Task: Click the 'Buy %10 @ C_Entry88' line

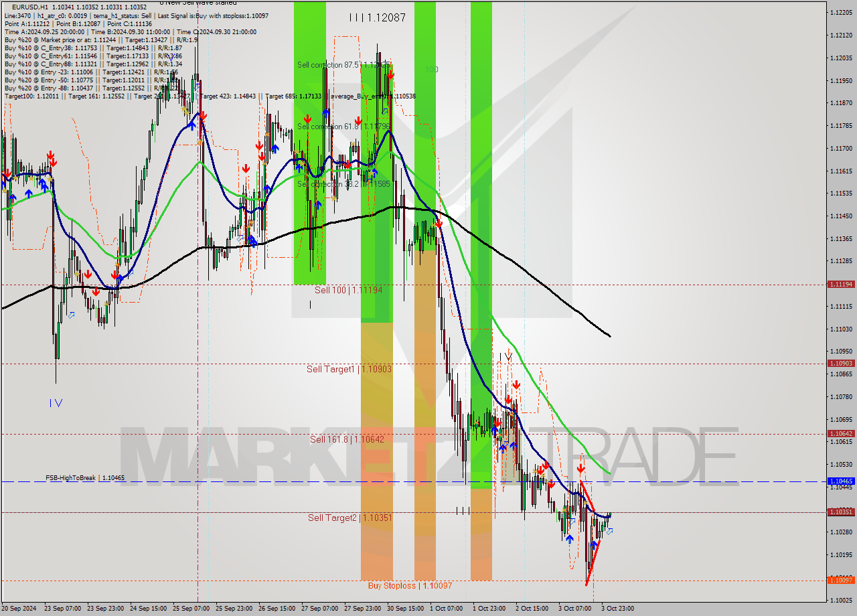Action: 92,64
